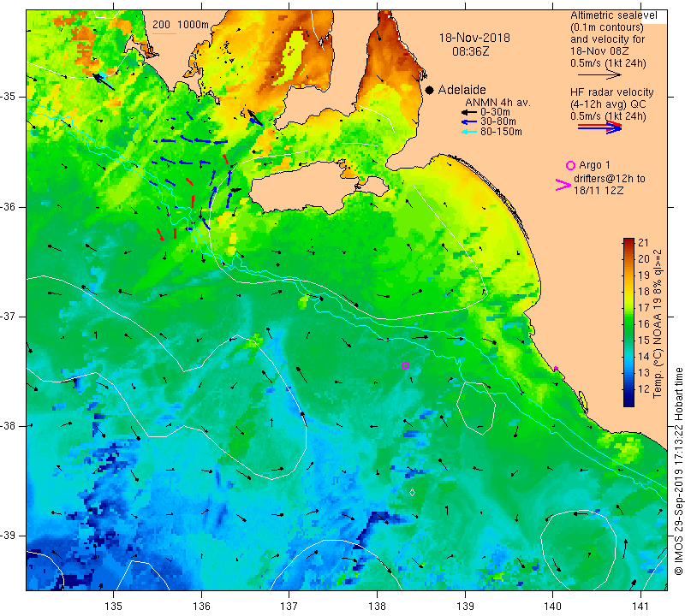
Task: Click the Temp. (°C) NOAA color bar caption
Action: (x=658, y=323)
